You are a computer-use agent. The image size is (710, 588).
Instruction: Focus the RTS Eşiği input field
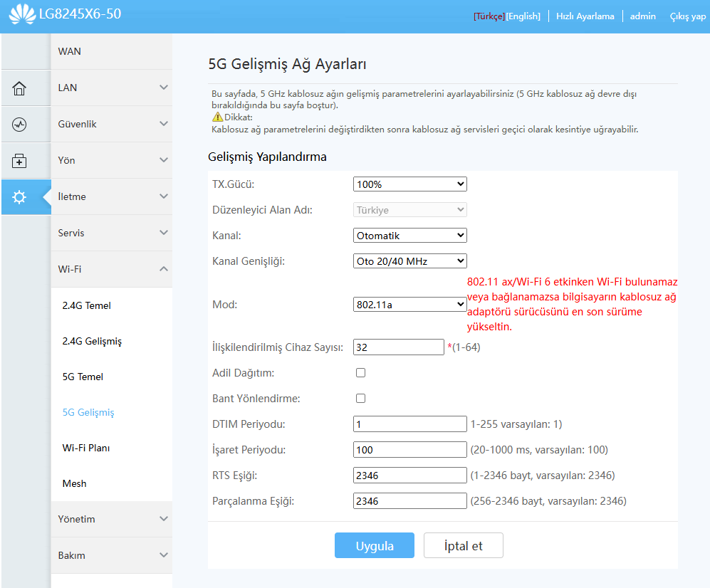tap(409, 476)
